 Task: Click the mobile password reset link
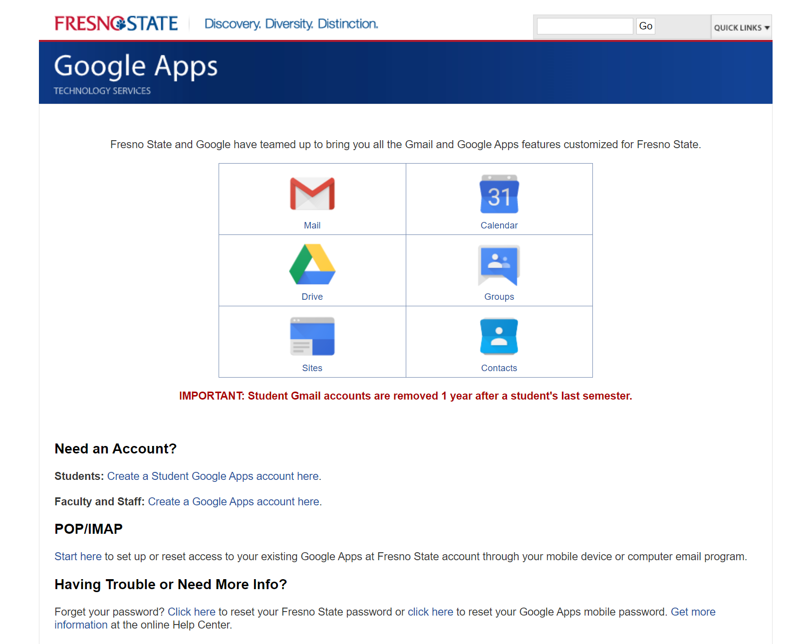pos(430,612)
